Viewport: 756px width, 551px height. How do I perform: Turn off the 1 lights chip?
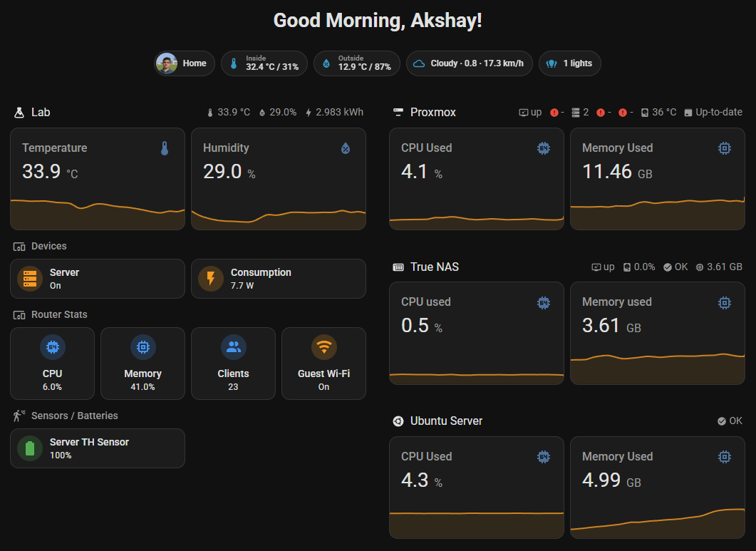click(569, 63)
